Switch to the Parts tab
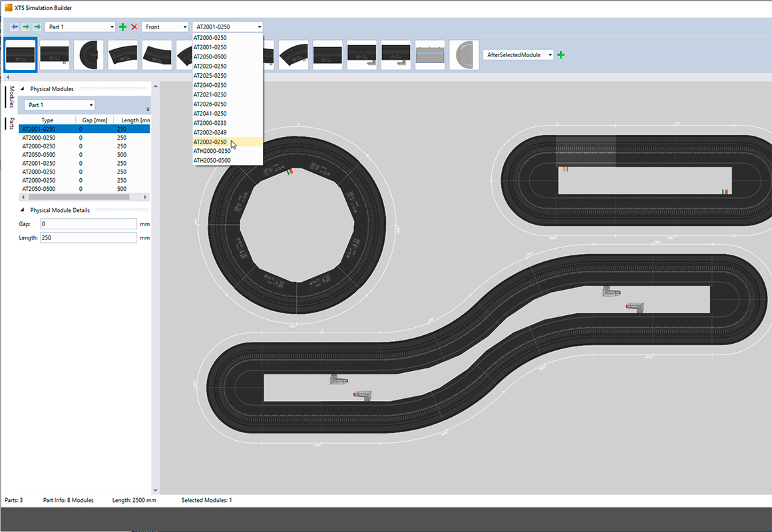Viewport: 772px width, 532px height. pos(9,124)
